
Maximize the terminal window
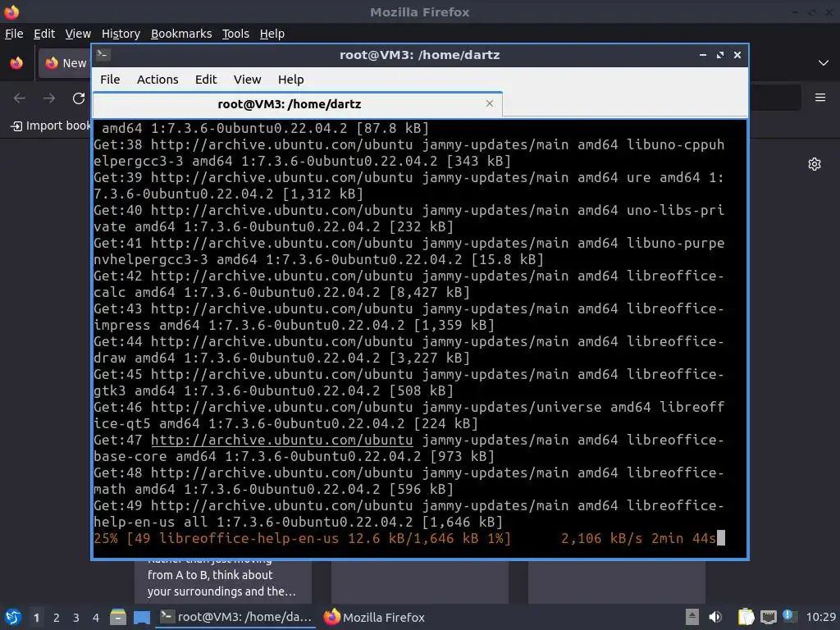pos(720,55)
